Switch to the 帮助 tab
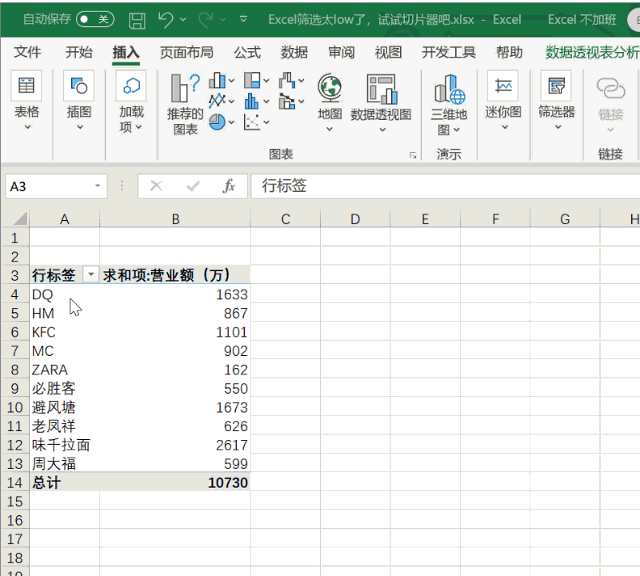The width and height of the screenshot is (640, 576). click(509, 52)
